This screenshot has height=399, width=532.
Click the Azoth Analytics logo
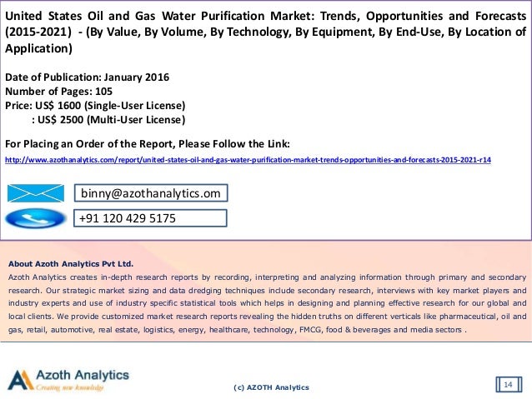pos(68,380)
